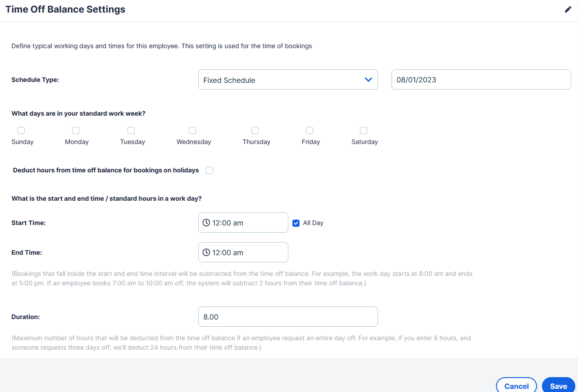Click the pencil edit icon
Screen dimensions: 578x392
click(568, 9)
